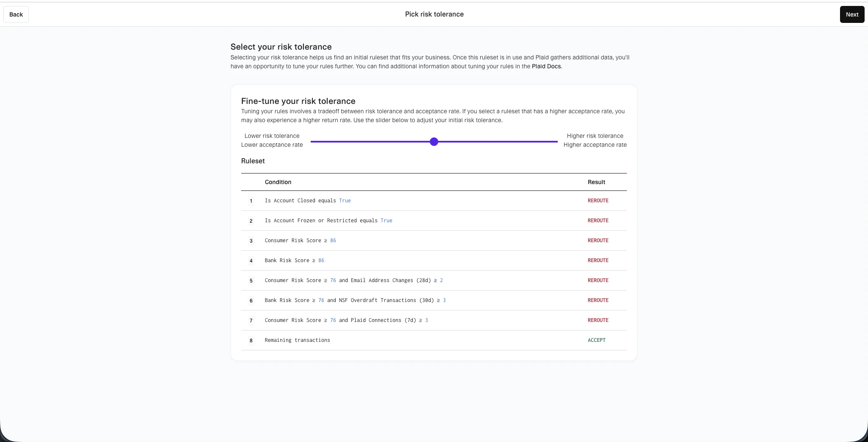The height and width of the screenshot is (442, 868).
Task: Select the 86 threshold in Consumer Risk Score rule
Action: click(x=333, y=241)
